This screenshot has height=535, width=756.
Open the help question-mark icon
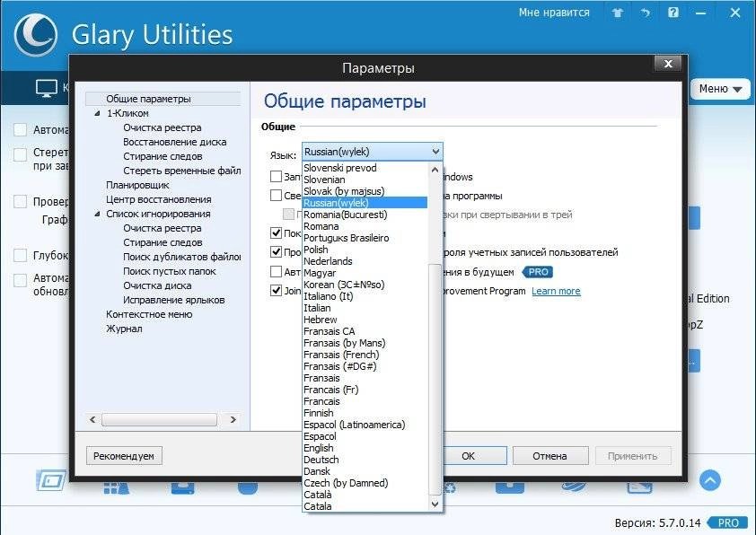click(673, 13)
